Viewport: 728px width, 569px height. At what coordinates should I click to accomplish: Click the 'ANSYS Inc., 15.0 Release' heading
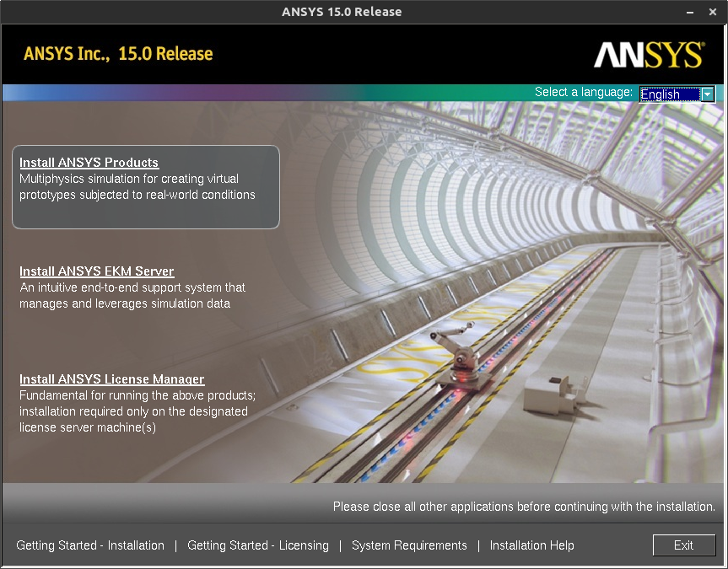coord(118,54)
